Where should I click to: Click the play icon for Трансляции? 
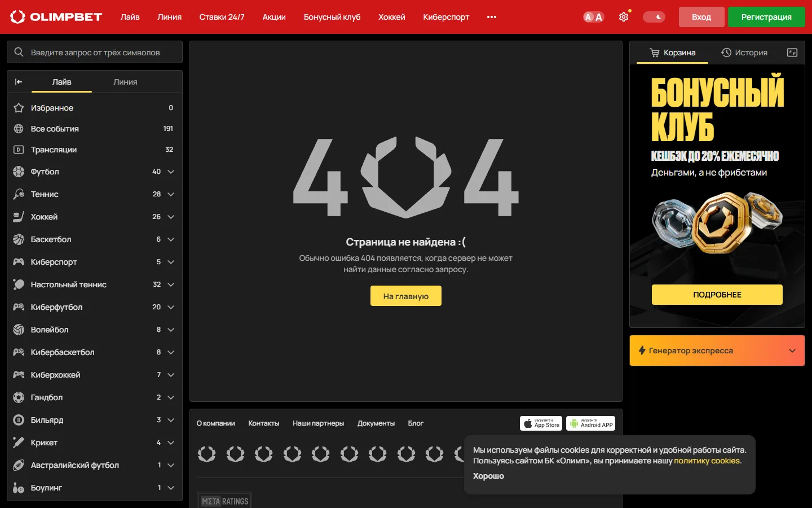19,150
